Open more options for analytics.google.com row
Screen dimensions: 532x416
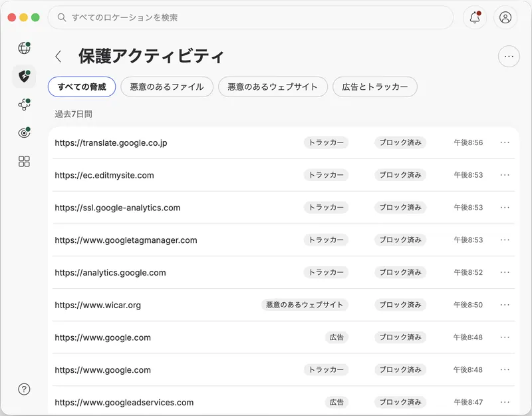pos(505,272)
